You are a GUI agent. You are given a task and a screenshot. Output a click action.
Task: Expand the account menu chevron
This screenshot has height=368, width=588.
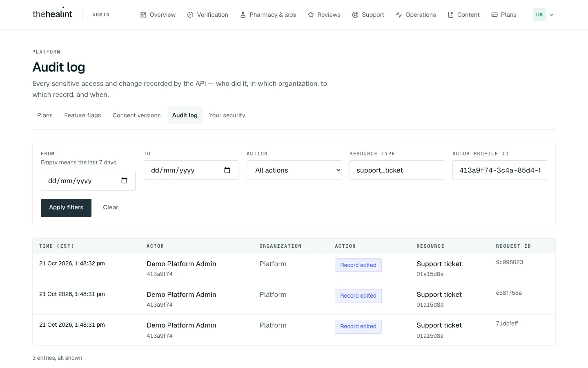(x=552, y=15)
